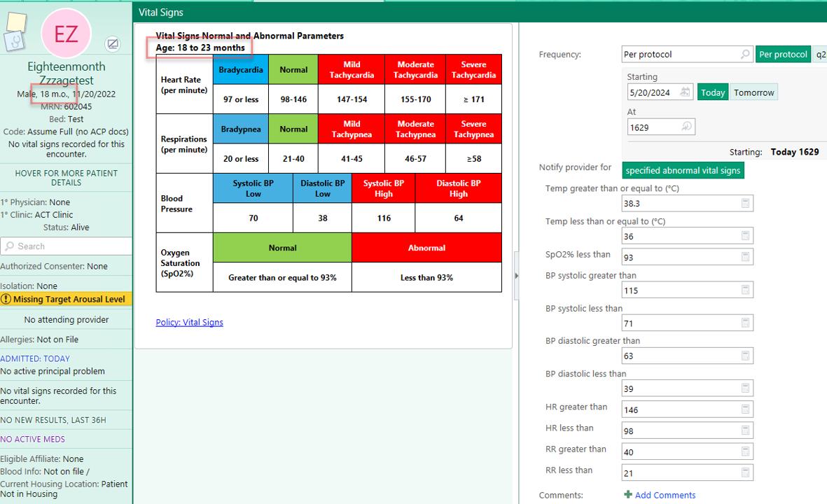
Task: Click Missing Target Arousal Level banner
Action: pos(66,299)
